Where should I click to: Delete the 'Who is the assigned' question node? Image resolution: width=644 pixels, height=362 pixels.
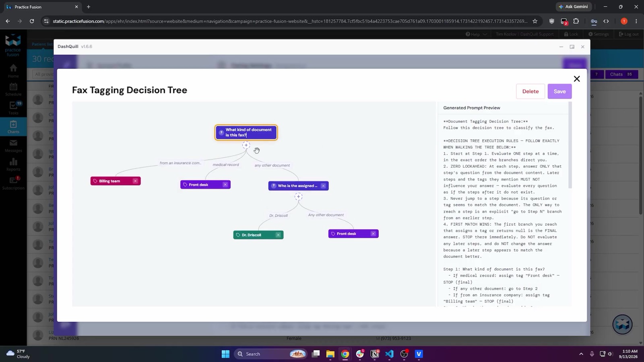323,186
